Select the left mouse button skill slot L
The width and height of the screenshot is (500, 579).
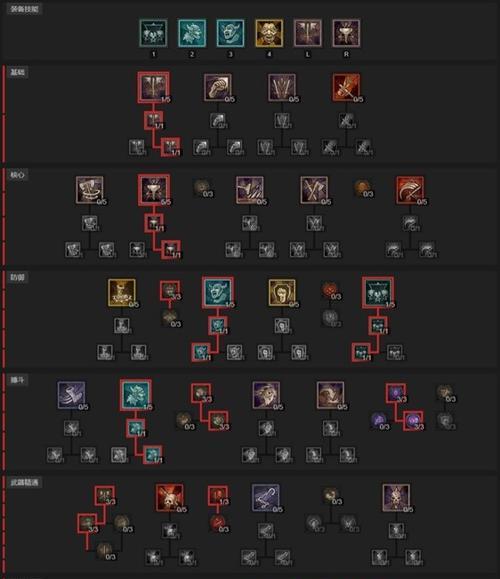click(307, 33)
